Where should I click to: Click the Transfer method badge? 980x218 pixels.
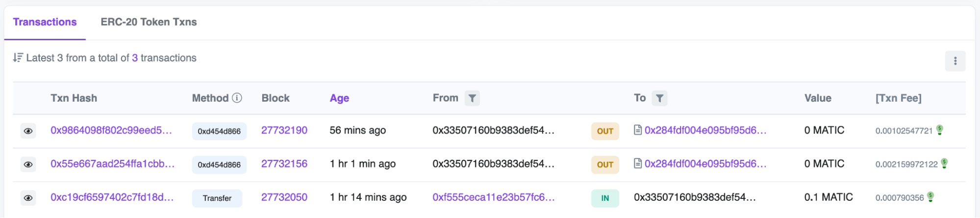pyautogui.click(x=217, y=198)
